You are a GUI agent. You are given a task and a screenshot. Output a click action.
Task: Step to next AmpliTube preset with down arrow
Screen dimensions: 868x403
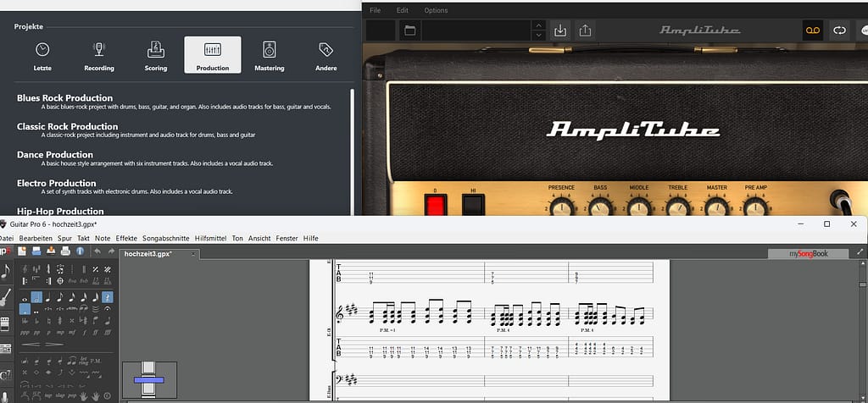[538, 36]
